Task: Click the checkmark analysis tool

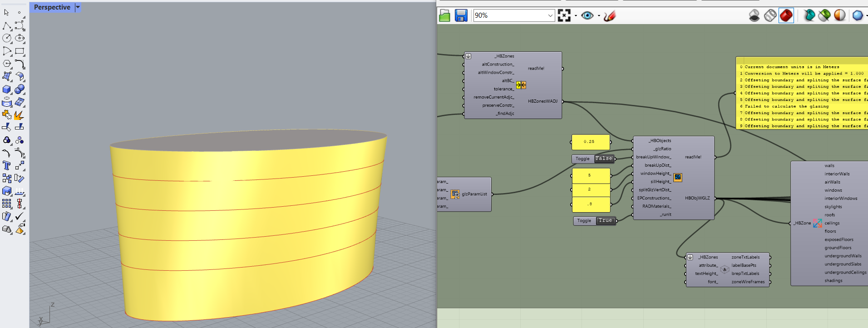Action: click(x=20, y=216)
